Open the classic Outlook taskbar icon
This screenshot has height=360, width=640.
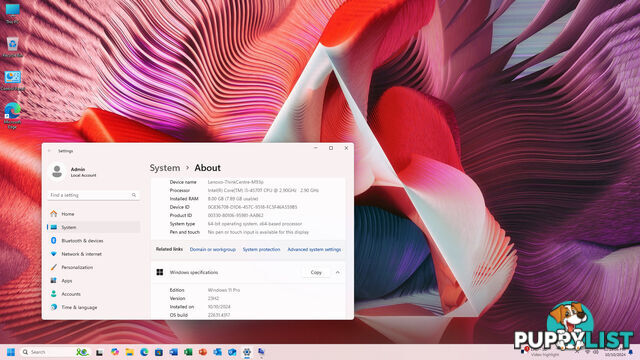point(218,352)
